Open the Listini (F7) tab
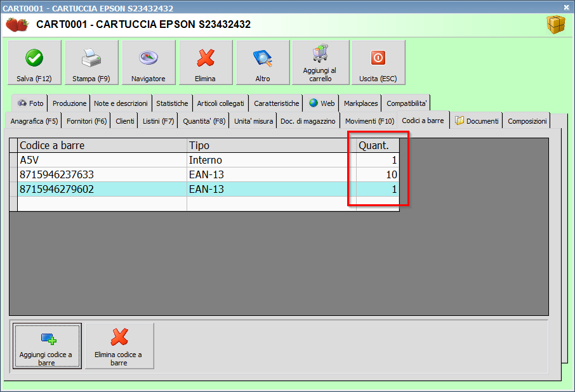The height and width of the screenshot is (392, 575). point(158,121)
